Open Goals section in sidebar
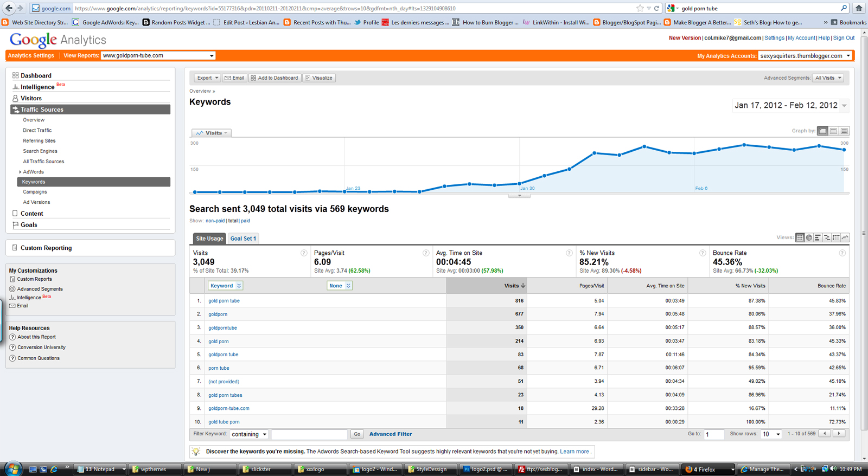868x476 pixels. pos(29,225)
